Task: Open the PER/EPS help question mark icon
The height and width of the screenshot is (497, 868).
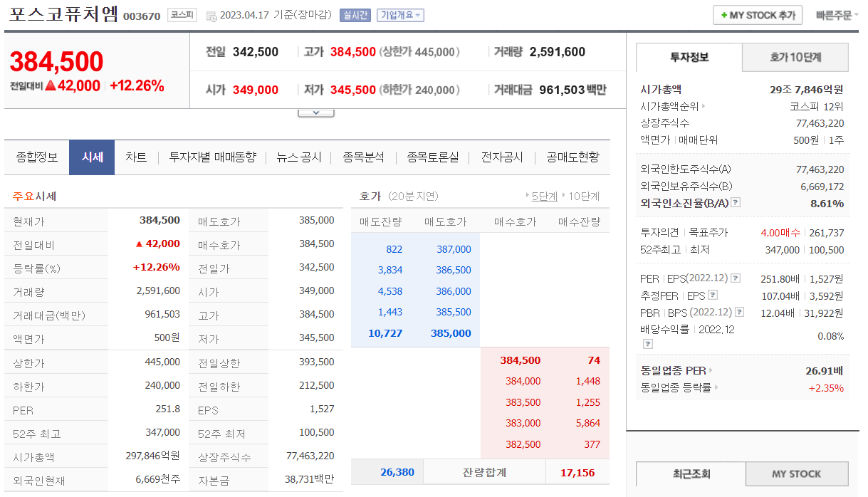Action: (x=736, y=278)
